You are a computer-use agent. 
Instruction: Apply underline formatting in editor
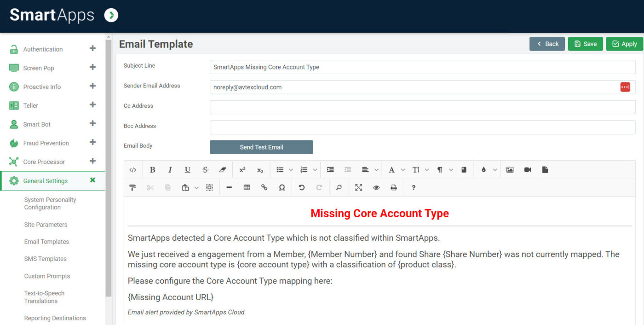(x=188, y=170)
